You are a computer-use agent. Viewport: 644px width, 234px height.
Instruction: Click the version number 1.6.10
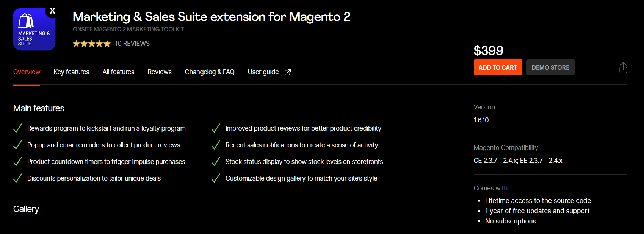(481, 120)
